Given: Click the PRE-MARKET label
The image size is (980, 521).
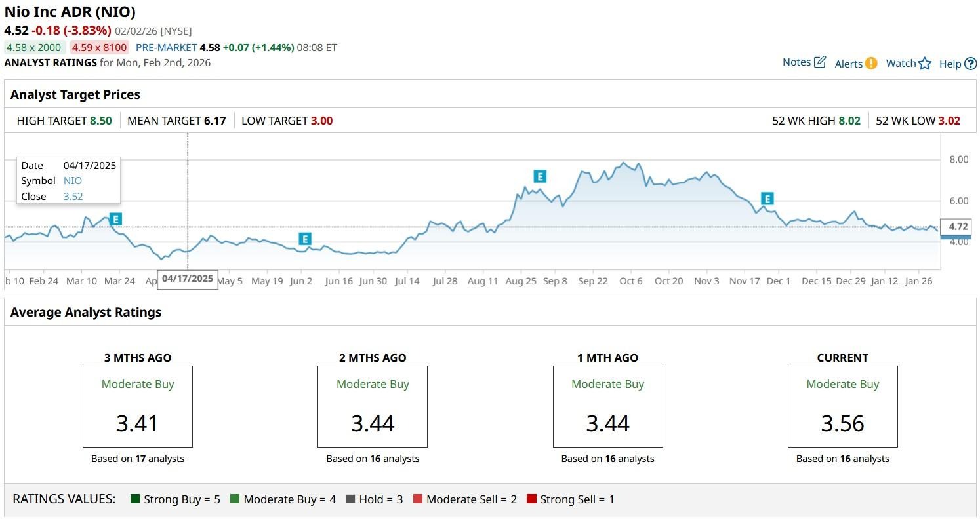Looking at the screenshot, I should (166, 47).
